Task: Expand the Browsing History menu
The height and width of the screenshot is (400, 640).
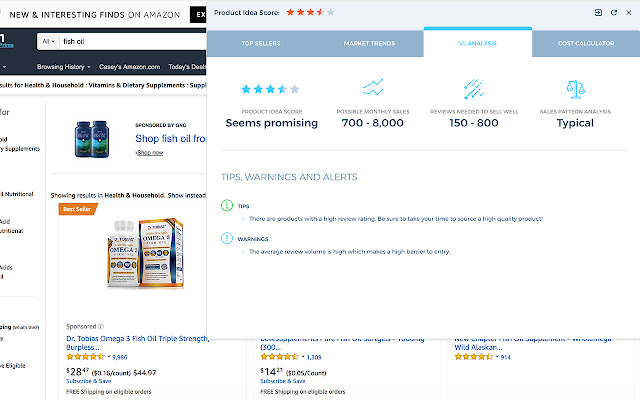Action: [64, 66]
